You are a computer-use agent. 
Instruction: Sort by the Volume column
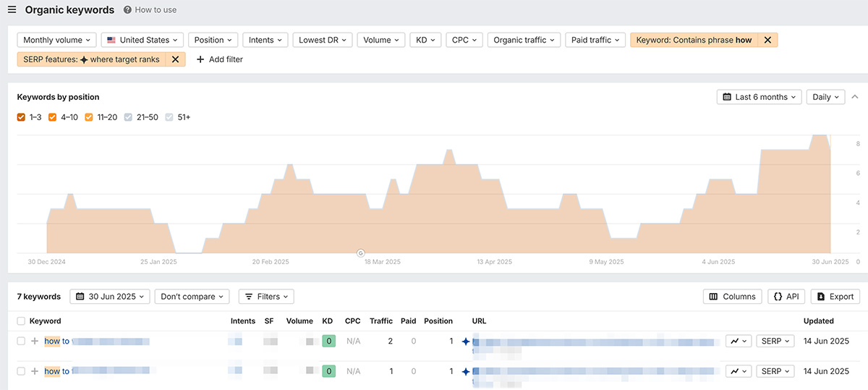[299, 321]
